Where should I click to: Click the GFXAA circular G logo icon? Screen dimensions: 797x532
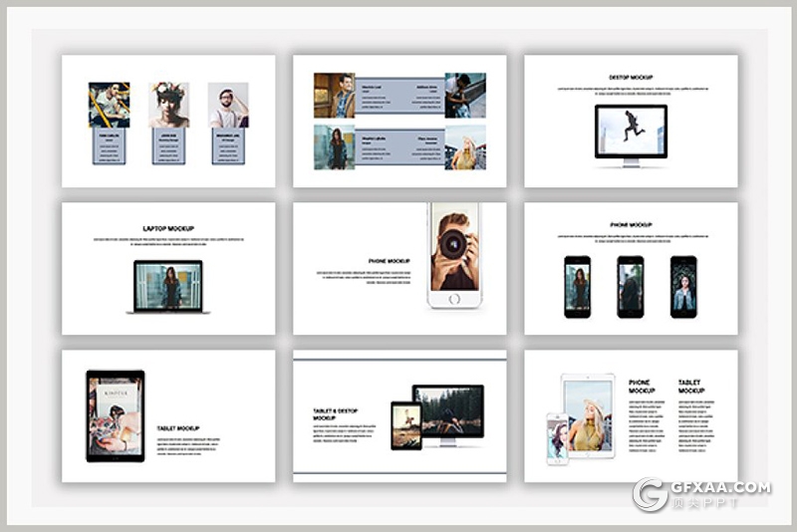click(x=651, y=495)
